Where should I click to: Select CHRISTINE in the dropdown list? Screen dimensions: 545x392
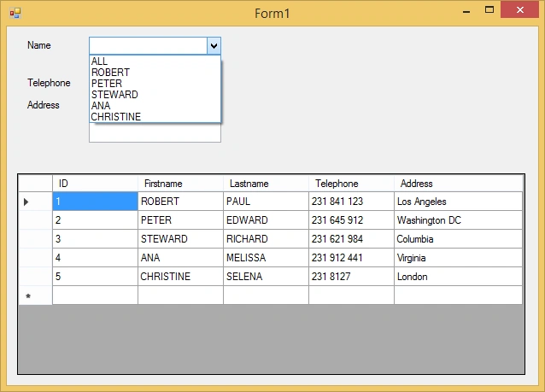(x=155, y=117)
